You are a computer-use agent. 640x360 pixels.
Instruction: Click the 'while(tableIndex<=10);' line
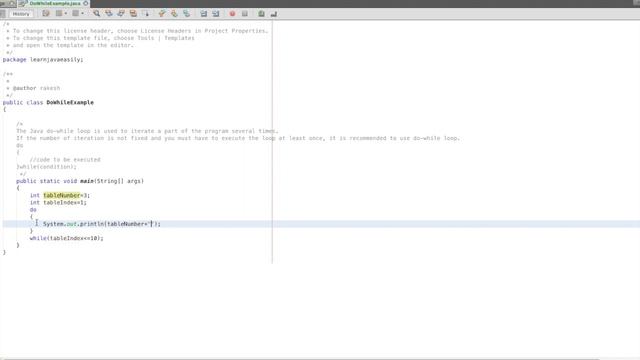67,238
